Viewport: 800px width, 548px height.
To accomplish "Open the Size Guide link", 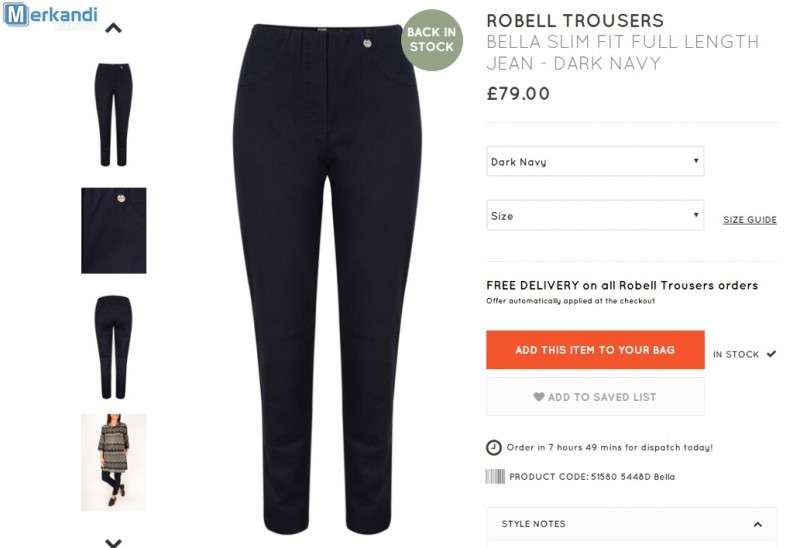I will pos(750,220).
